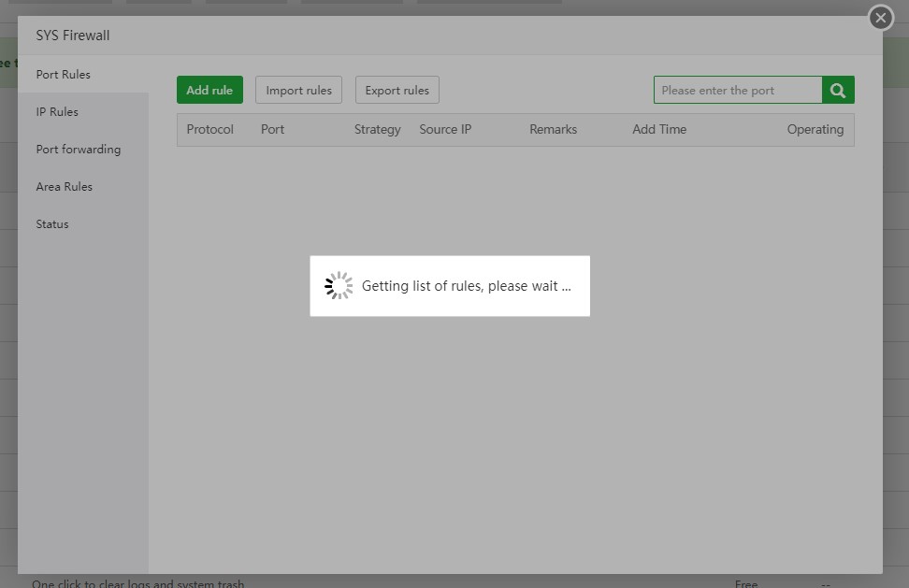Click the Strategy column header
Screen dimensions: 909x588
pos(377,129)
